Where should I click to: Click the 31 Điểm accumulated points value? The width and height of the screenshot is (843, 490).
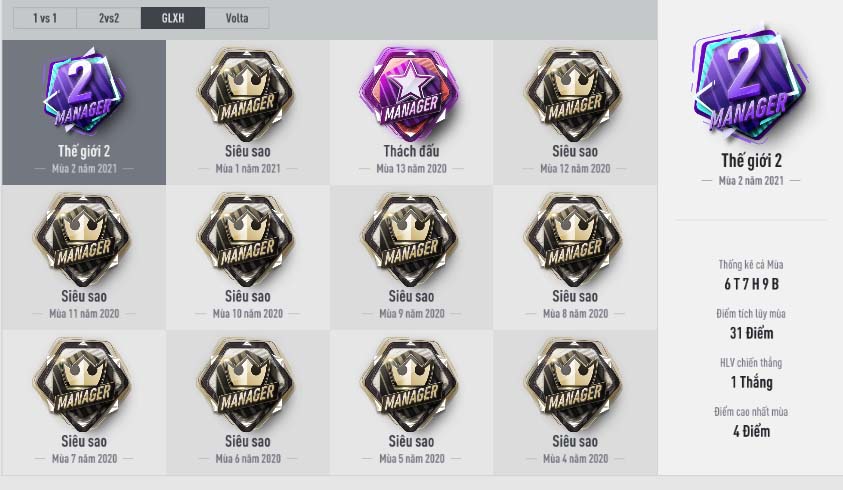751,333
